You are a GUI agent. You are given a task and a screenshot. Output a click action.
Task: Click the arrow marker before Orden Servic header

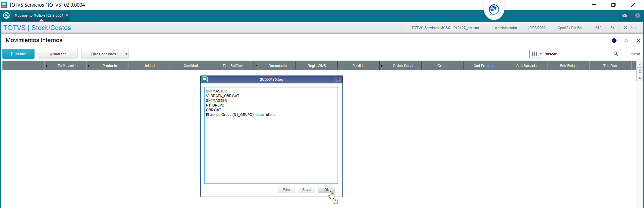(382, 66)
